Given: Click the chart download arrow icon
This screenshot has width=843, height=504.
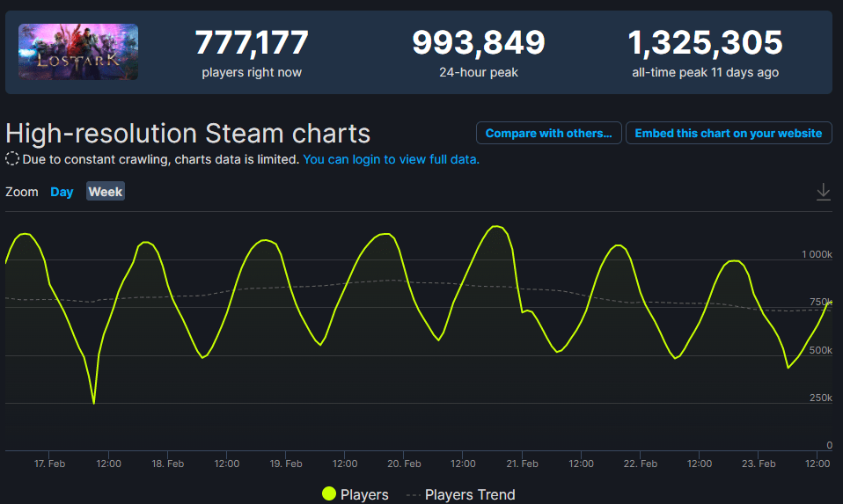Looking at the screenshot, I should tap(823, 192).
